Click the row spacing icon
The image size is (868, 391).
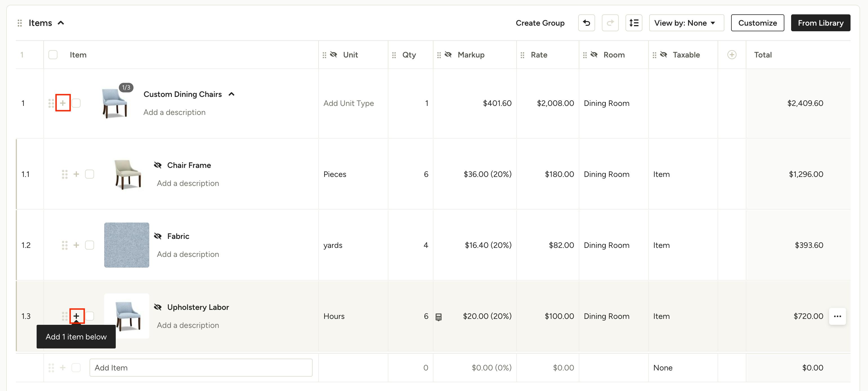(633, 23)
